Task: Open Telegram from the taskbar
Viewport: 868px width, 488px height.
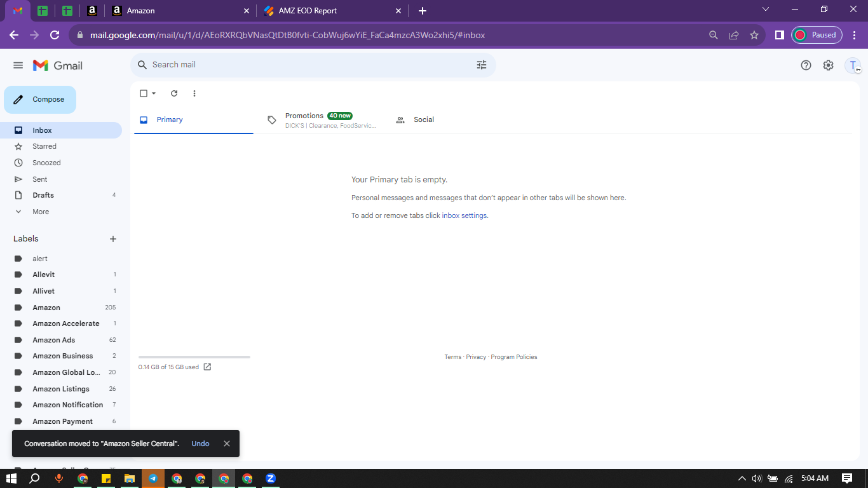Action: click(x=153, y=478)
